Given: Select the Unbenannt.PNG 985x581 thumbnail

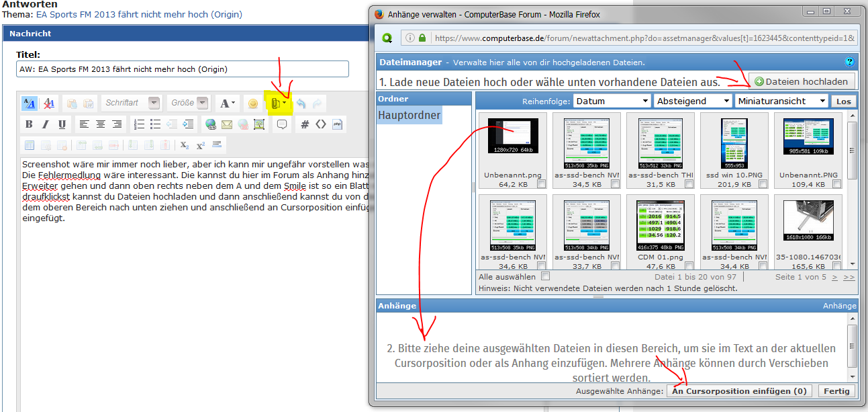Looking at the screenshot, I should coord(808,136).
